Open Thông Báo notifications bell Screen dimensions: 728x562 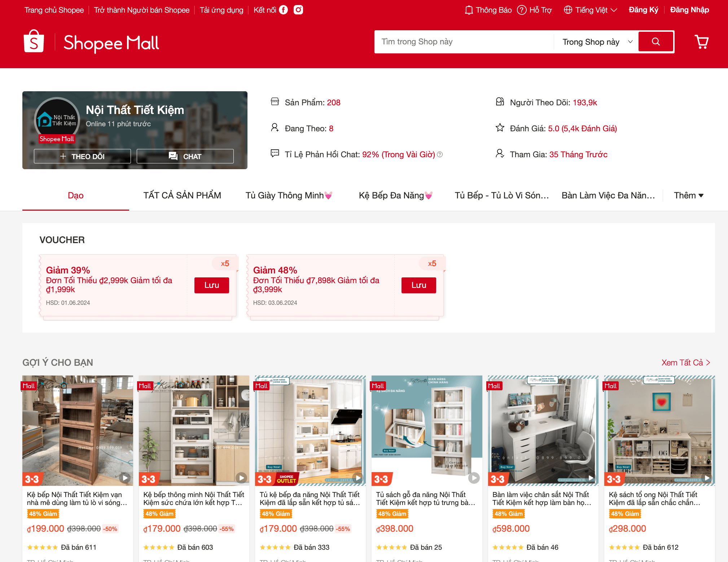tap(469, 10)
